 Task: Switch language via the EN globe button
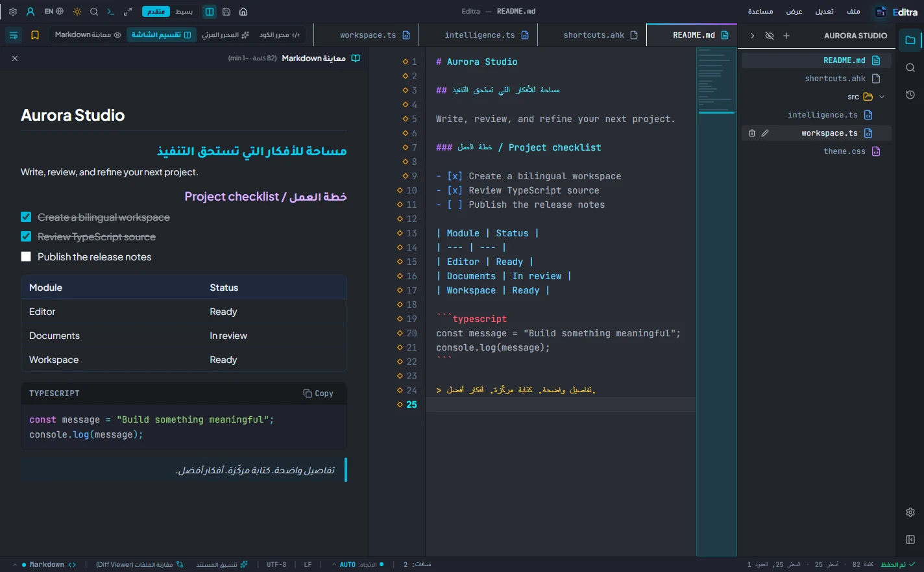pyautogui.click(x=54, y=12)
